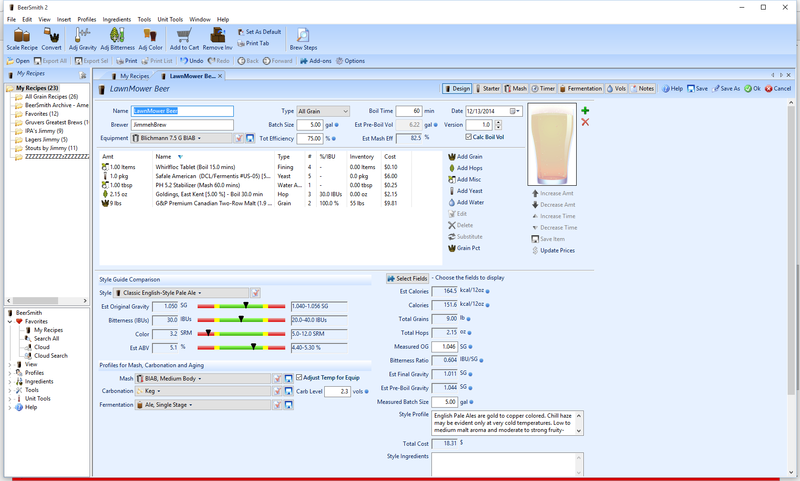The image size is (800, 481).
Task: Switch to the My Recipes tab
Action: 130,76
